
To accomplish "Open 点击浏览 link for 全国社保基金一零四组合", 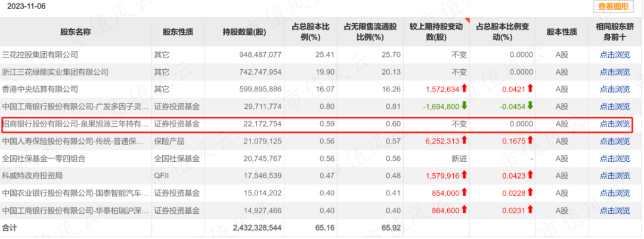I will (x=615, y=159).
